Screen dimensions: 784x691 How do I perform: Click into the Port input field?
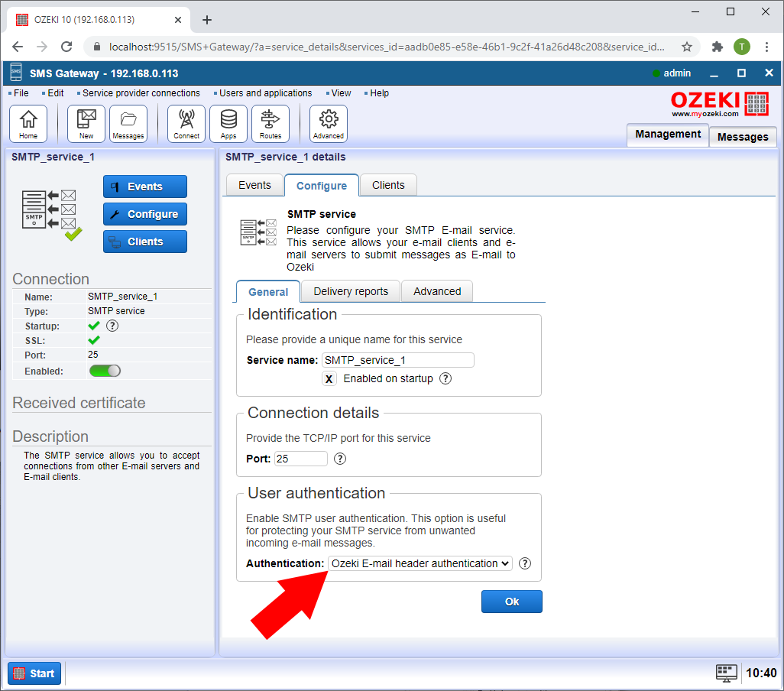pos(300,459)
